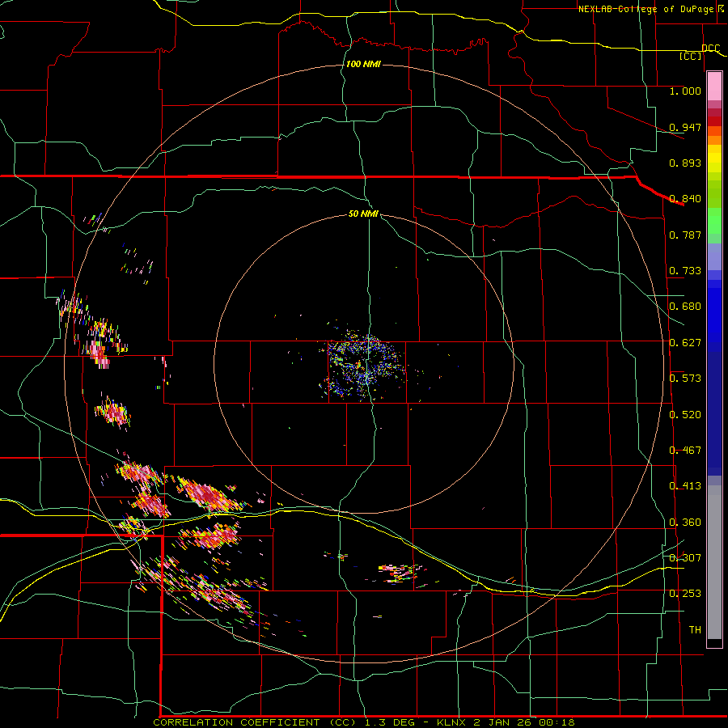Pick the pink top segment of color bar
The height and width of the screenshot is (728, 728).
[714, 87]
